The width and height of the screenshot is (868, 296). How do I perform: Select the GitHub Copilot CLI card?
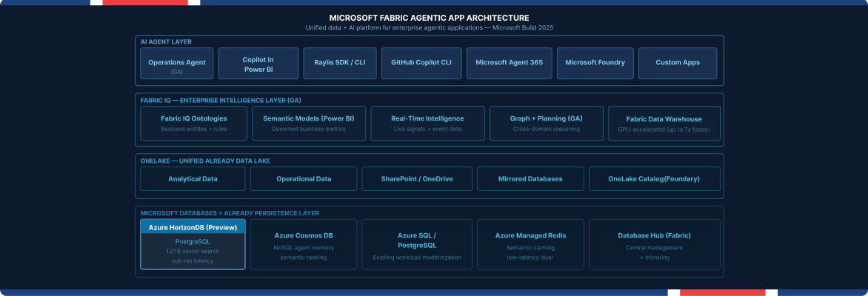pos(421,63)
